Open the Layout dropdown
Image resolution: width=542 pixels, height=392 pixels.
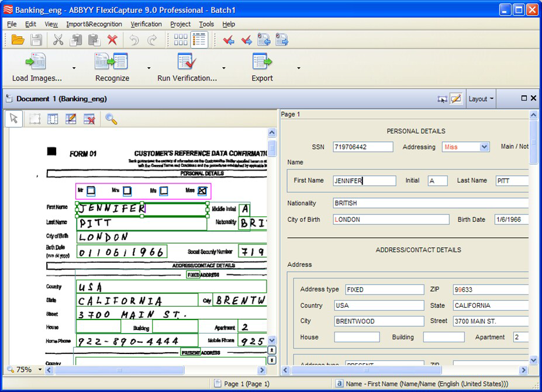[481, 99]
